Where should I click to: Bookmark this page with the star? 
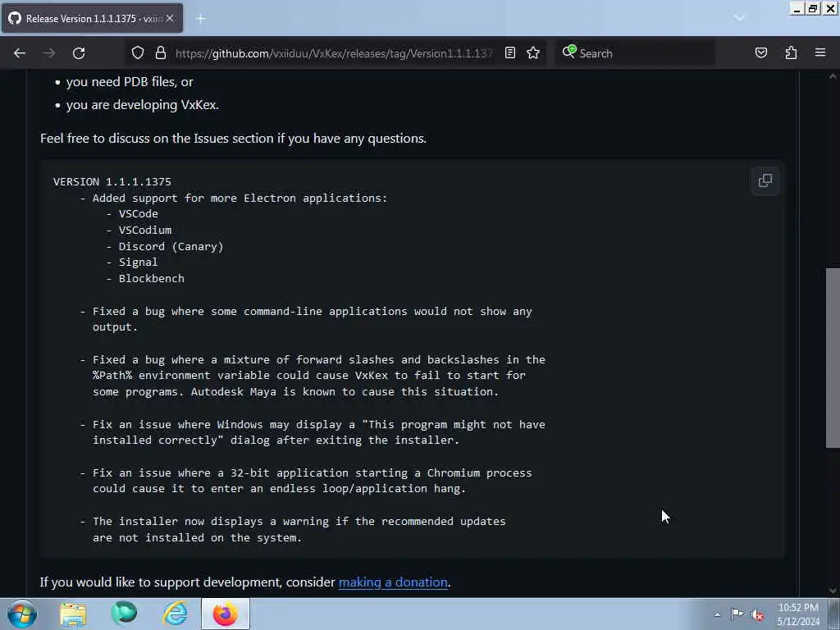533,53
